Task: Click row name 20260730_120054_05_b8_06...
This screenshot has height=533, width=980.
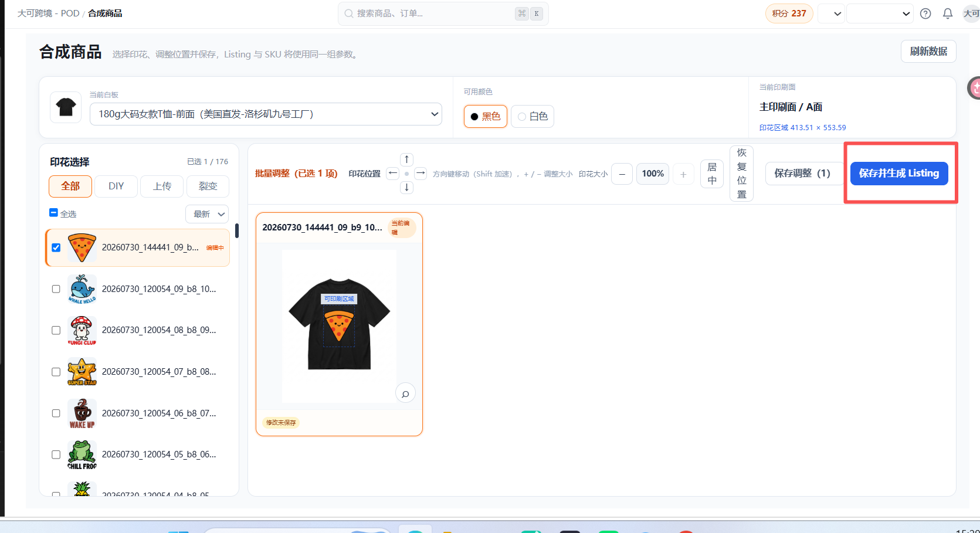Action: coord(159,454)
